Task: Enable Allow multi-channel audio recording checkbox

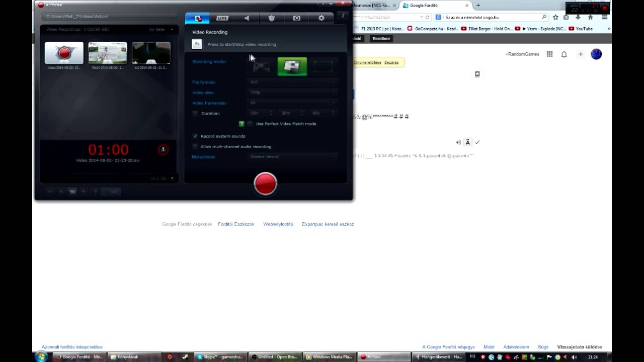Action: point(195,146)
